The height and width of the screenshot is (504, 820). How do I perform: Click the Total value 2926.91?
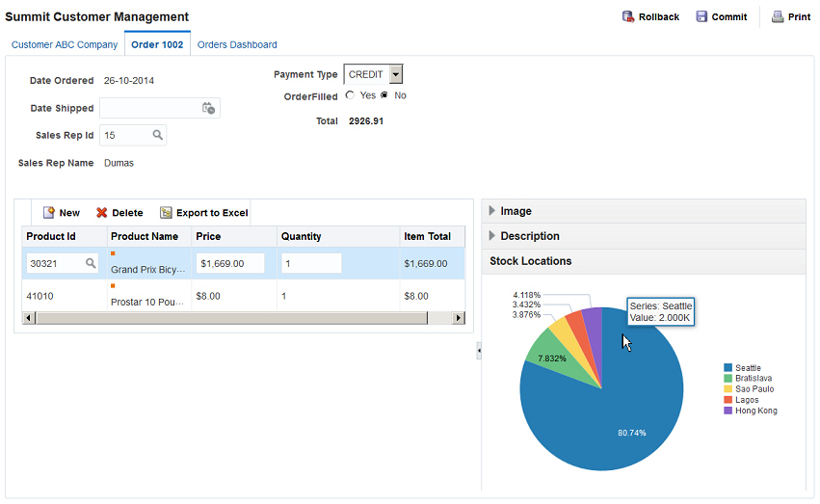(x=366, y=121)
